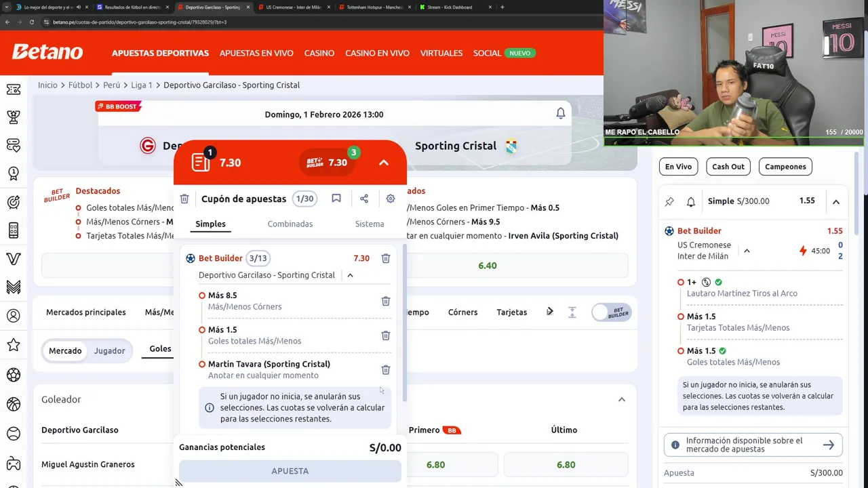Toggle the Bet Builder switch

[x=611, y=312]
